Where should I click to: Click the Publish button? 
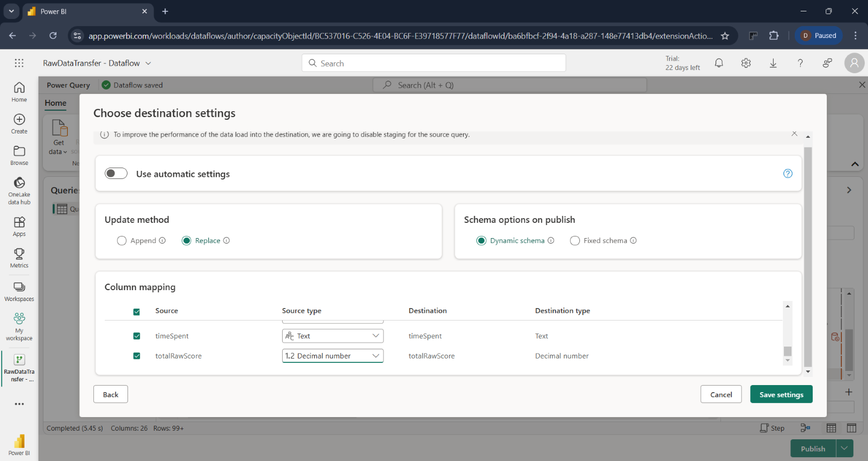coord(813,449)
